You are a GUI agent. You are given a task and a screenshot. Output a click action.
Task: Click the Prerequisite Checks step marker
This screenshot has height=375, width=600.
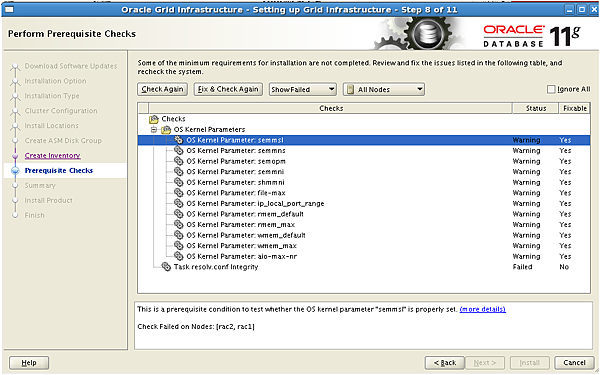15,171
